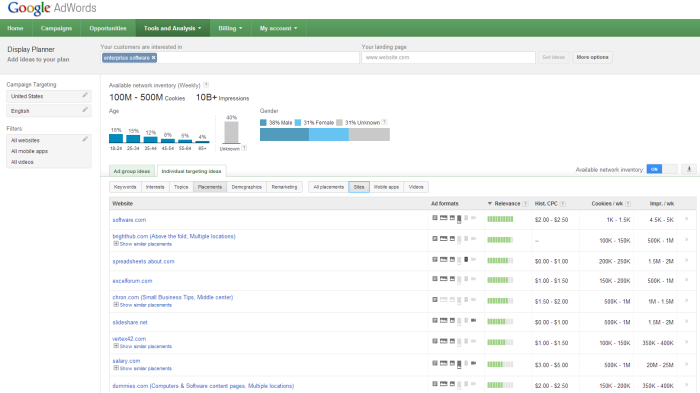Open help icon for Hist. CPC column
700x393 pixels.
tap(563, 204)
